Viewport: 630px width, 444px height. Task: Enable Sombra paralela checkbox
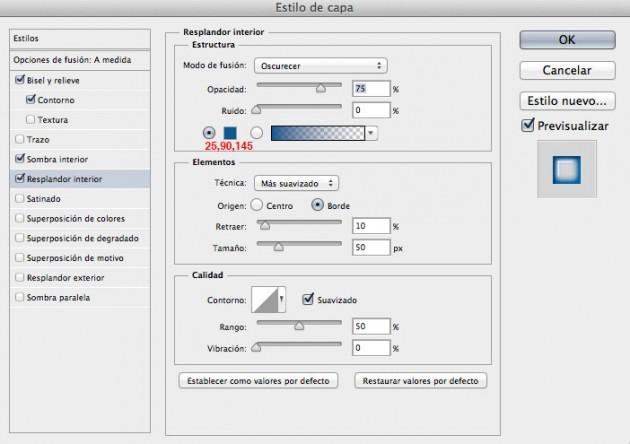coord(19,297)
